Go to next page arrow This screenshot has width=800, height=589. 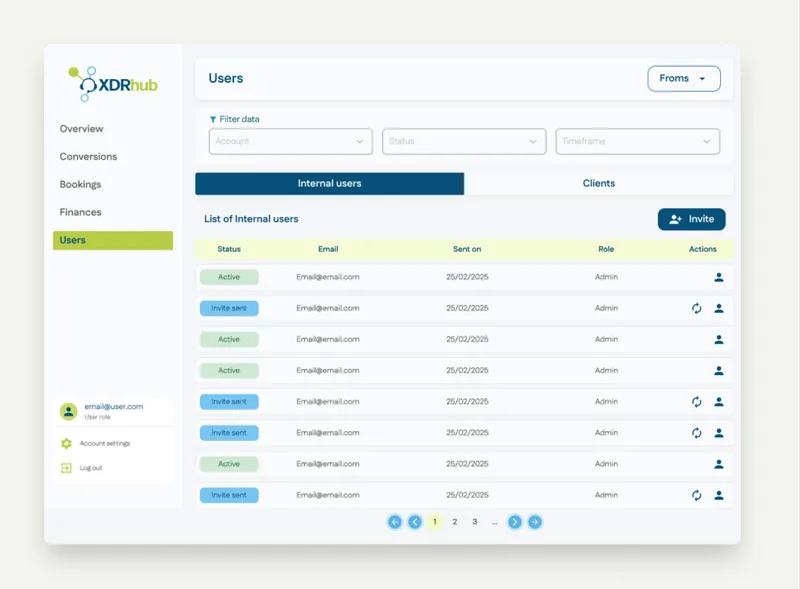point(515,522)
